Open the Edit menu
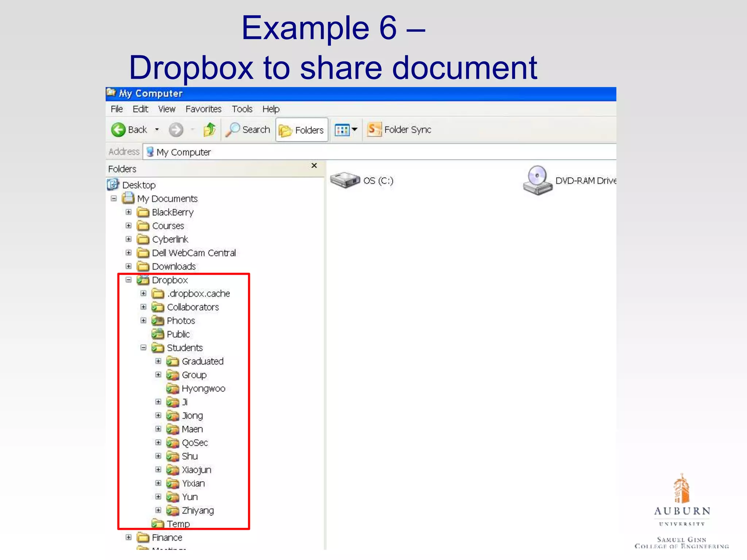Viewport: 747px width, 560px height. tap(140, 109)
